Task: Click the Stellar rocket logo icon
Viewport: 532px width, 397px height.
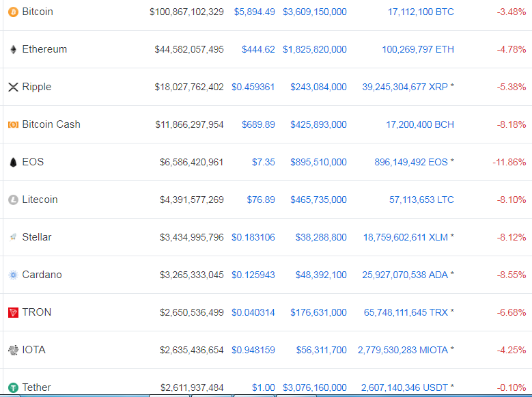Action: click(13, 237)
